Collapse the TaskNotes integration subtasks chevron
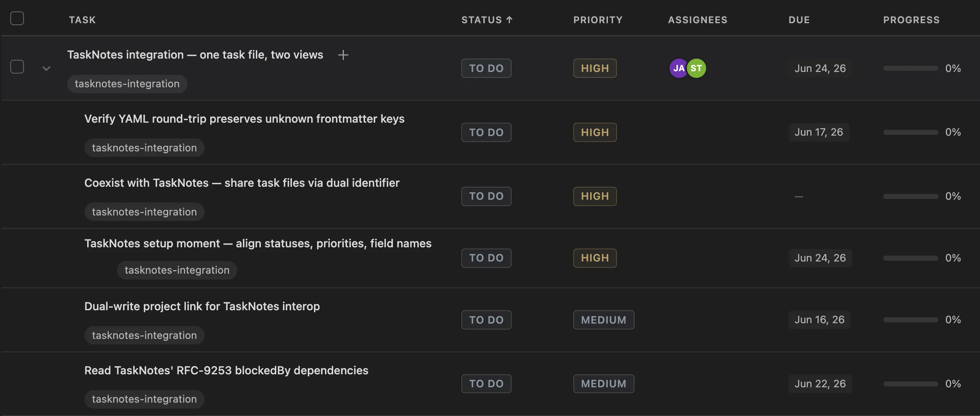 (46, 68)
